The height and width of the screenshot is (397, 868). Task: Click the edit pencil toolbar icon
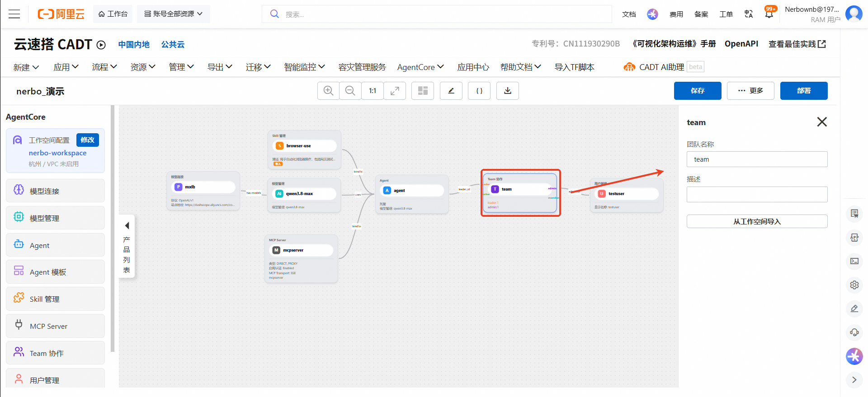pyautogui.click(x=451, y=91)
